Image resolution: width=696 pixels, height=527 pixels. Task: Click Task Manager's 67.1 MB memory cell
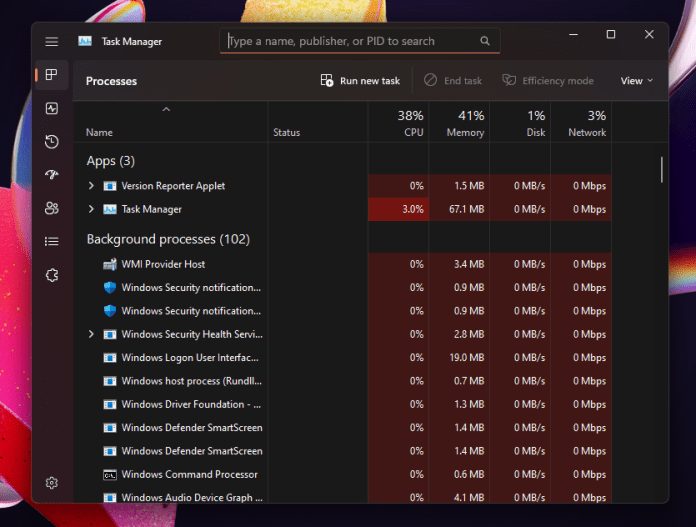click(459, 209)
